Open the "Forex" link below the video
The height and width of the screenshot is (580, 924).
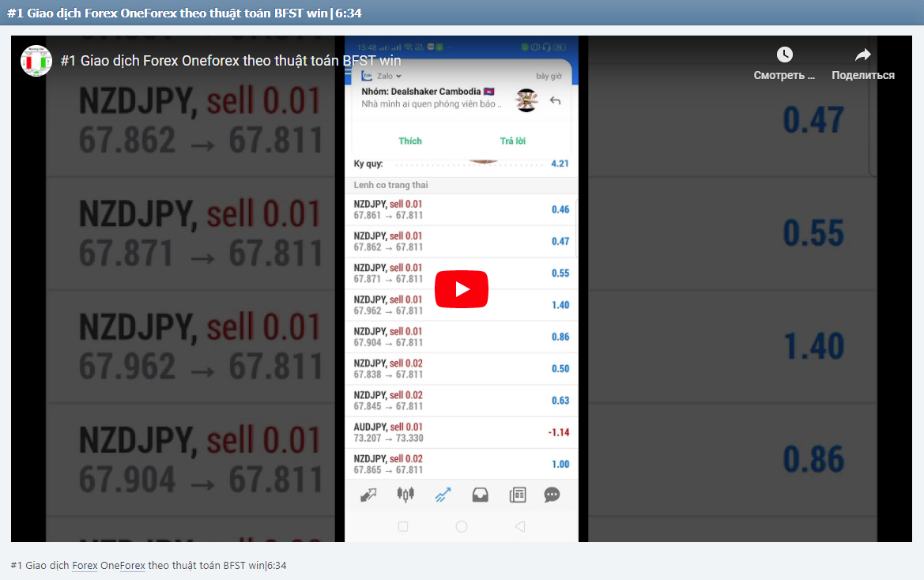coord(85,566)
